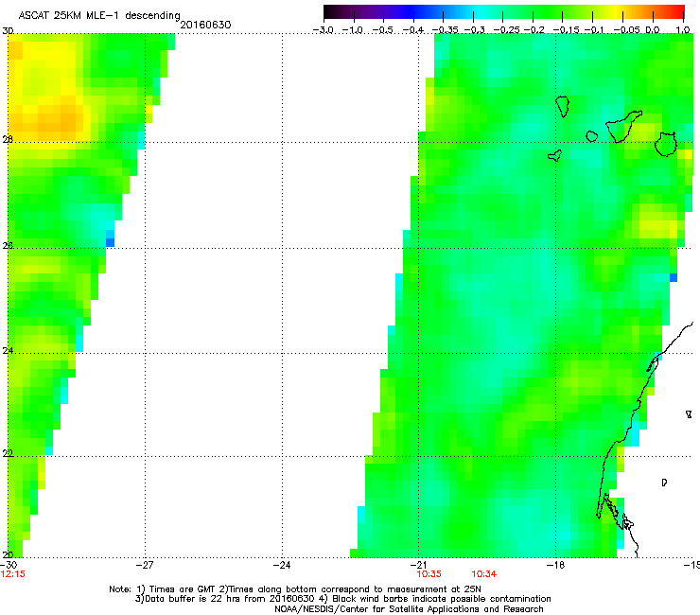Click the red 10:34 pass time
Screen dimensions: 700x615
[484, 574]
